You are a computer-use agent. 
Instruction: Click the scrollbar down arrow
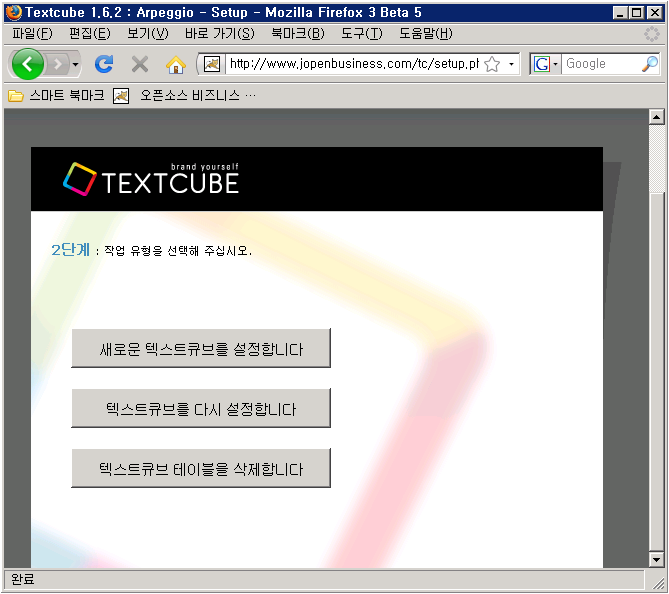656,559
